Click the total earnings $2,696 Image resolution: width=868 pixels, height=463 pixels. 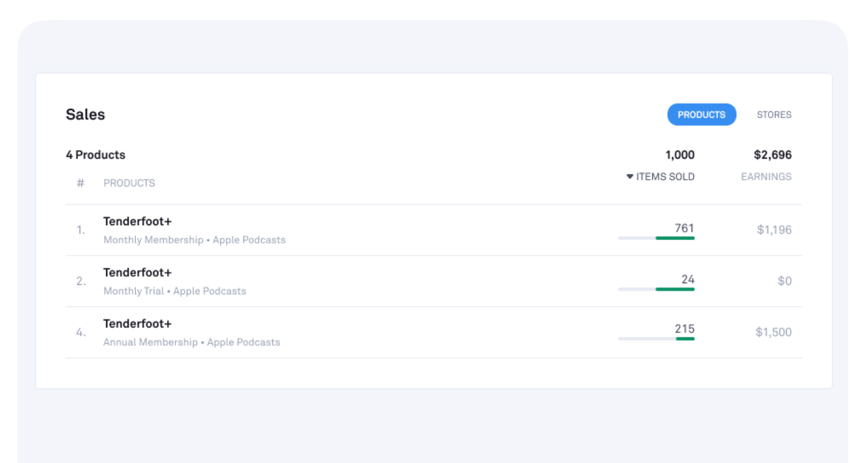(x=772, y=155)
